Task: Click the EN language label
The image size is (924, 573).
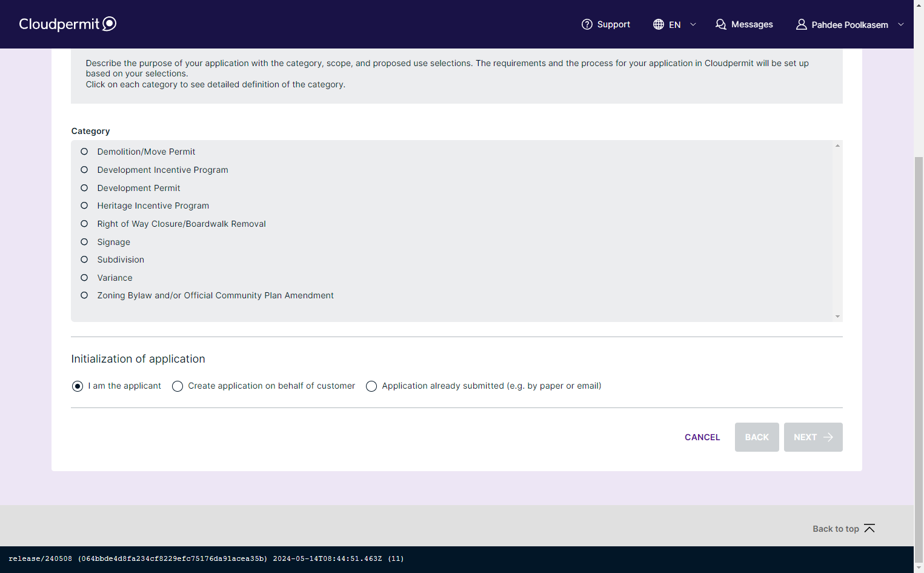Action: point(675,25)
